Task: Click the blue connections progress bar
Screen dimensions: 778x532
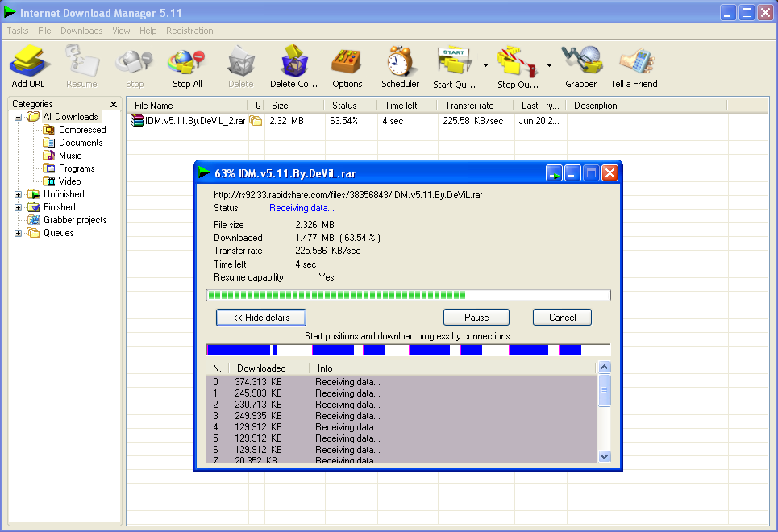Action: pyautogui.click(x=408, y=350)
